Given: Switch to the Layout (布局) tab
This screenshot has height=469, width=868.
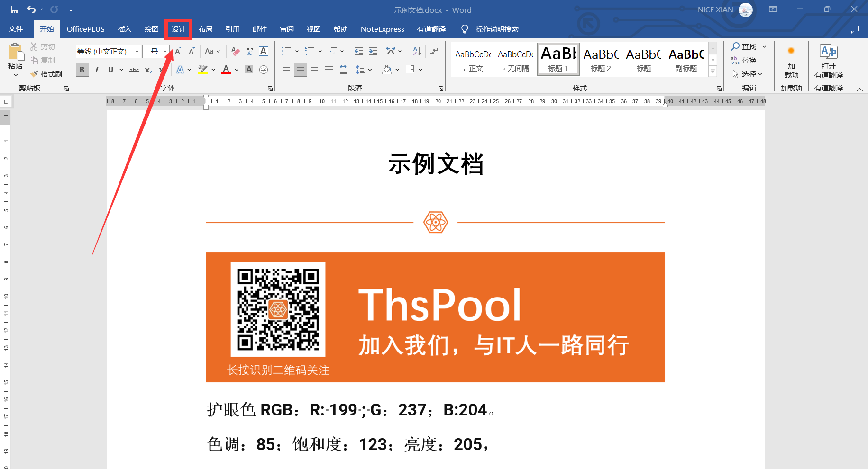Looking at the screenshot, I should point(205,29).
